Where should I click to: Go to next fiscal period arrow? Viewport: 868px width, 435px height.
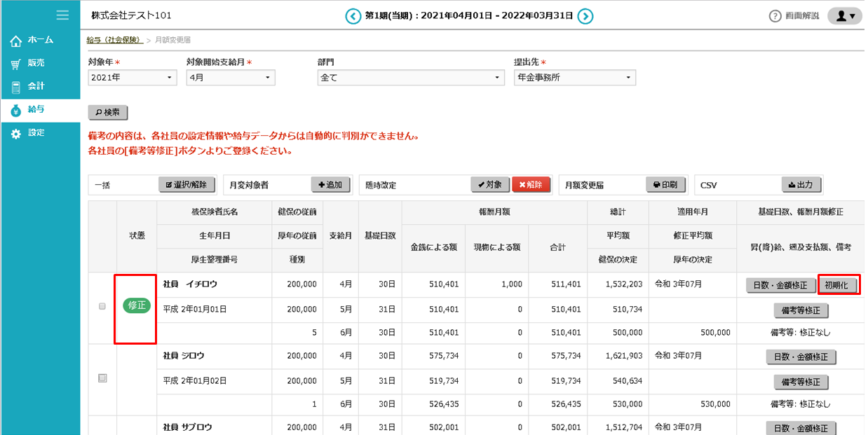point(586,15)
